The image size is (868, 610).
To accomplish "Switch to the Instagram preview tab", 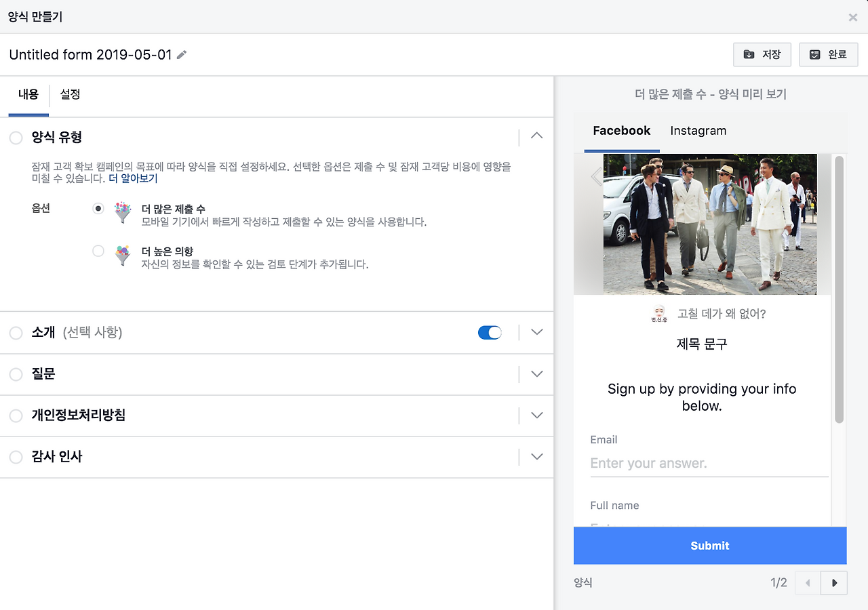I will (x=698, y=131).
